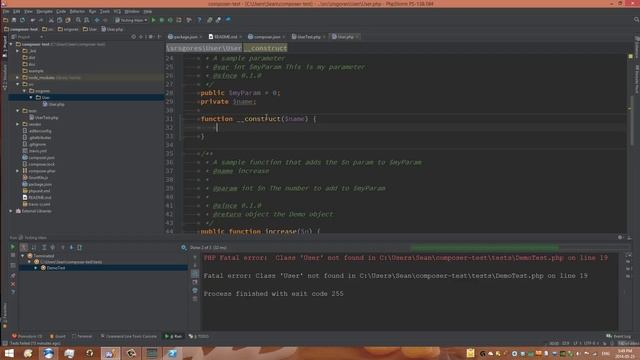The width and height of the screenshot is (640, 360).
Task: Open the run configuration dropdown
Action: click(x=131, y=20)
